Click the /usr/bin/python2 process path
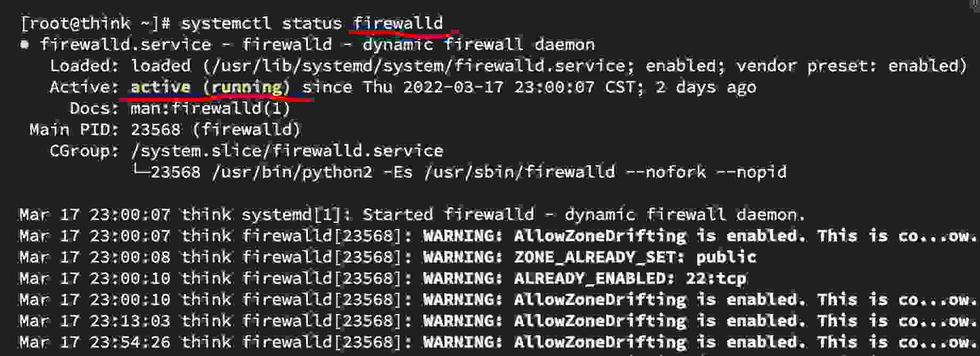Viewport: 980px width, 356px height. pyautogui.click(x=292, y=172)
